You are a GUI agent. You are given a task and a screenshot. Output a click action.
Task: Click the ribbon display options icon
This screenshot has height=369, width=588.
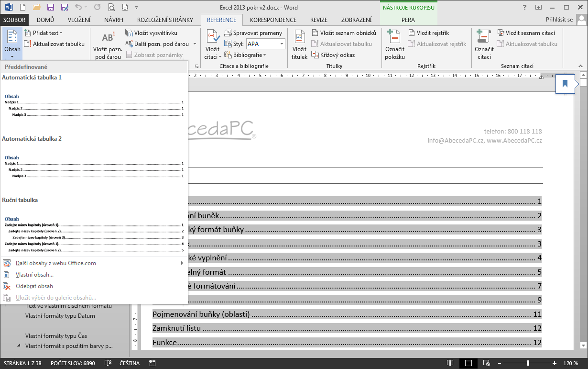coord(538,7)
